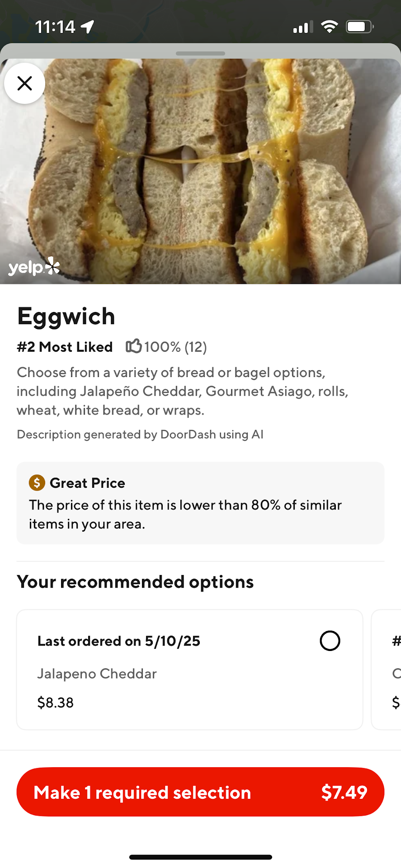Image resolution: width=401 pixels, height=868 pixels.
Task: Tap the thumbs-up rating icon
Action: pos(133,346)
